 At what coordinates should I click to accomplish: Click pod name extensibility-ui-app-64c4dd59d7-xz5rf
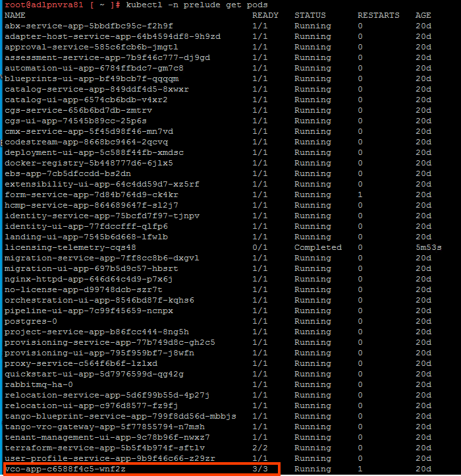point(102,184)
